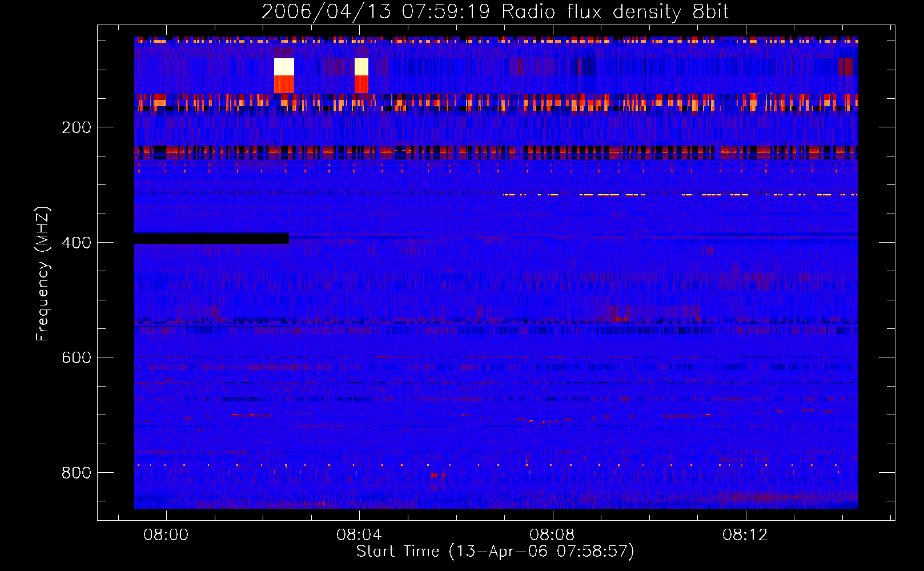The image size is (924, 571).
Task: Click the 400 frequency tick label
Action: pyautogui.click(x=77, y=243)
